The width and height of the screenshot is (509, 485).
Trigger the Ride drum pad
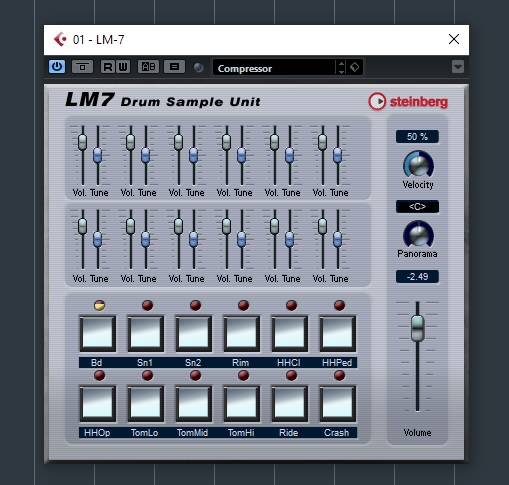pos(290,404)
